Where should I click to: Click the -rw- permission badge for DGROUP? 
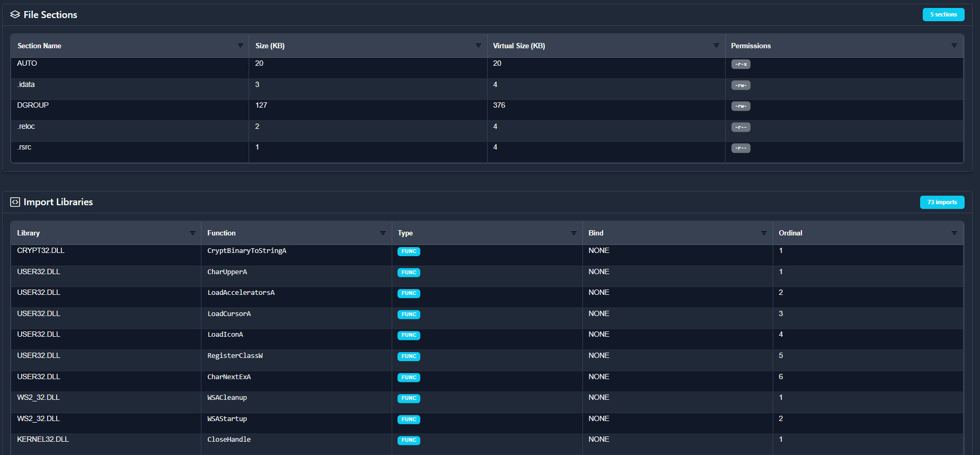[741, 106]
